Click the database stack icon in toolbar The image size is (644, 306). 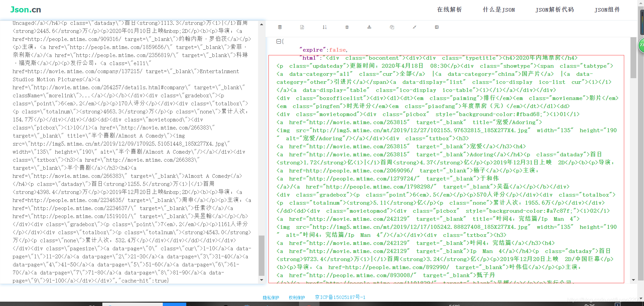point(280,27)
